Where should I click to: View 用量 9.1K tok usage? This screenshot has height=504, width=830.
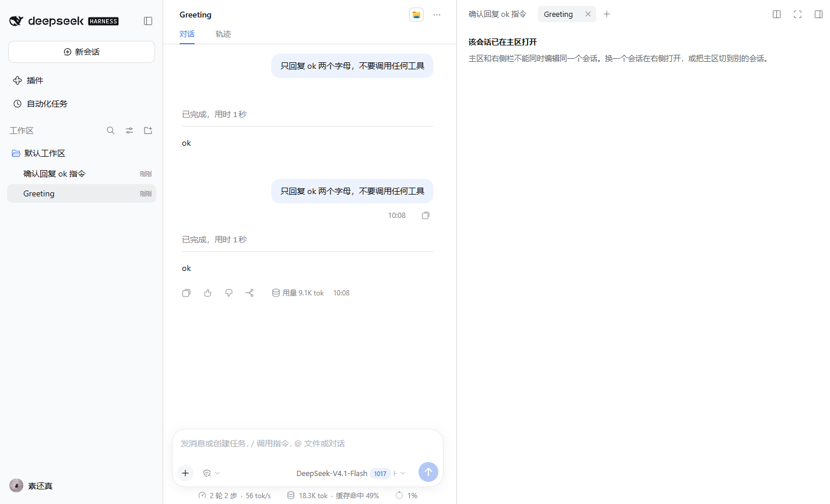(298, 293)
